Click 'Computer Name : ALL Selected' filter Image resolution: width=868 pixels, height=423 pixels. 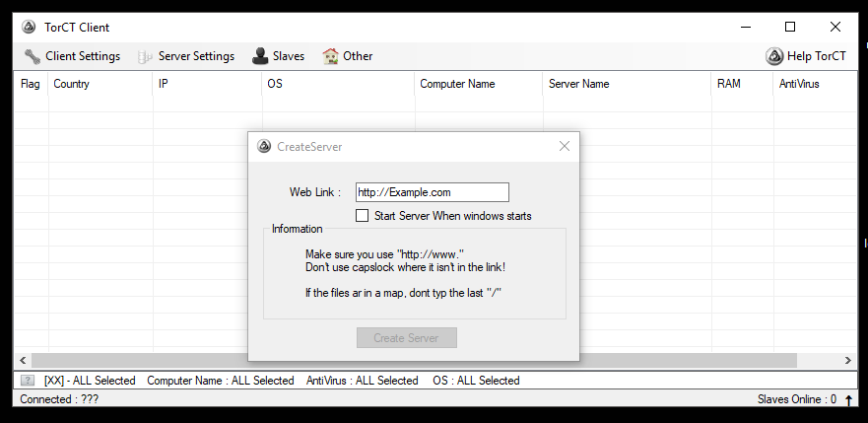pos(221,381)
